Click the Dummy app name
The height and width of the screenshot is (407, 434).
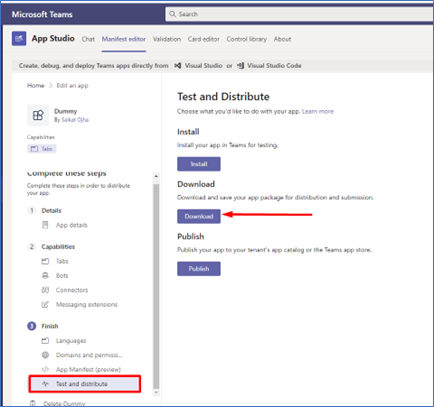pyautogui.click(x=66, y=111)
